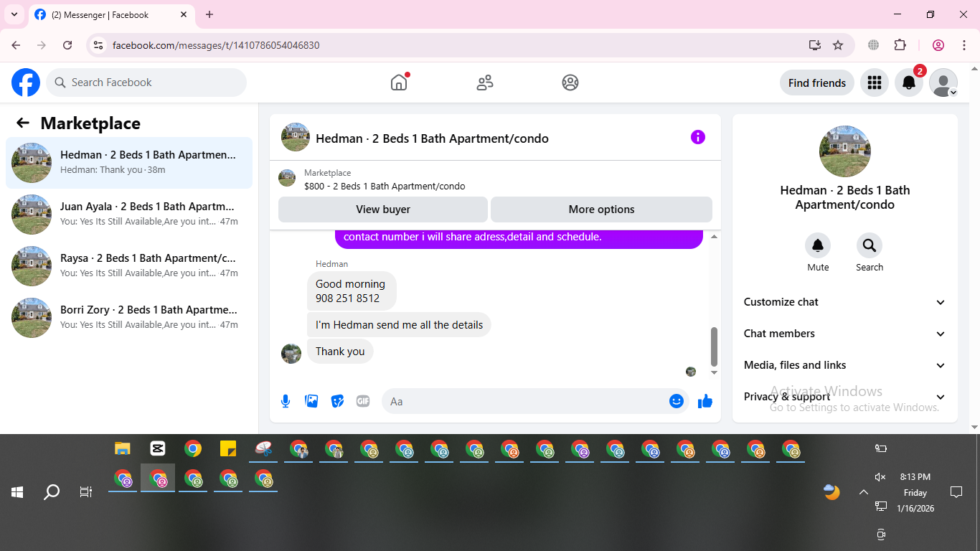The height and width of the screenshot is (551, 980).
Task: Attach a photo or file
Action: pos(311,401)
